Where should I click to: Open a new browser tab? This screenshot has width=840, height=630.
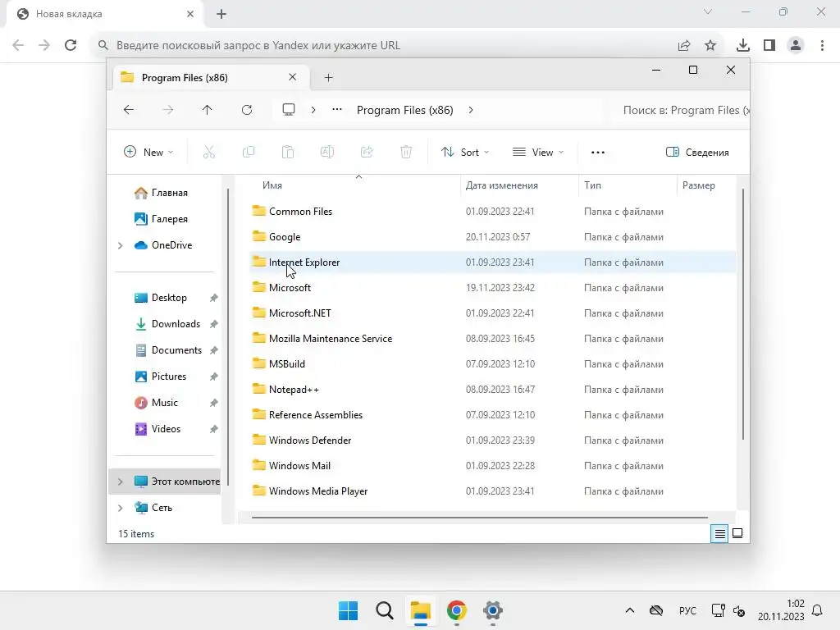pos(221,14)
